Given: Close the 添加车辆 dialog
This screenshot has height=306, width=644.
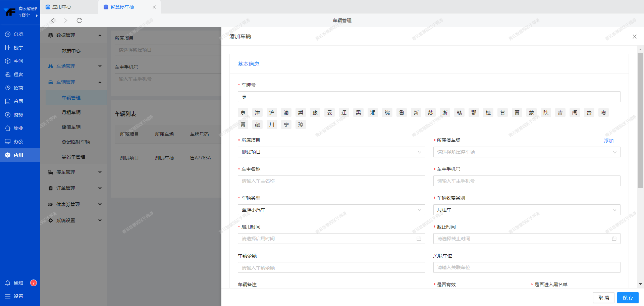Looking at the screenshot, I should (634, 37).
